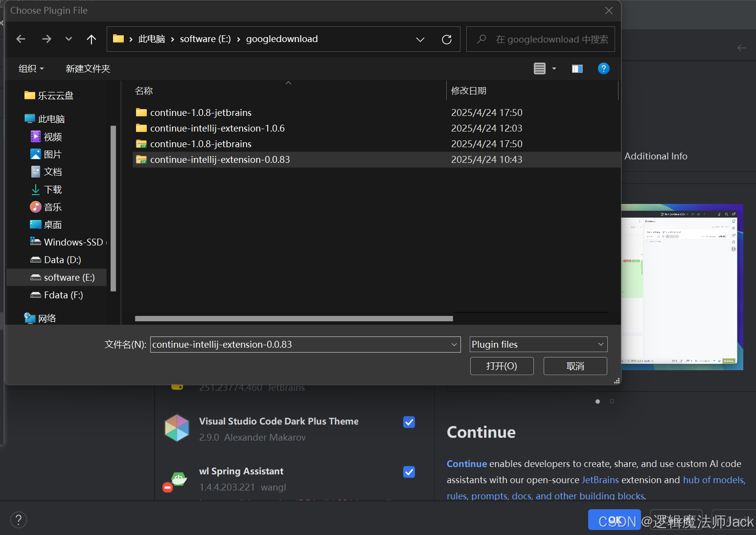The height and width of the screenshot is (535, 756).
Task: Go up one folder level
Action: click(x=91, y=39)
